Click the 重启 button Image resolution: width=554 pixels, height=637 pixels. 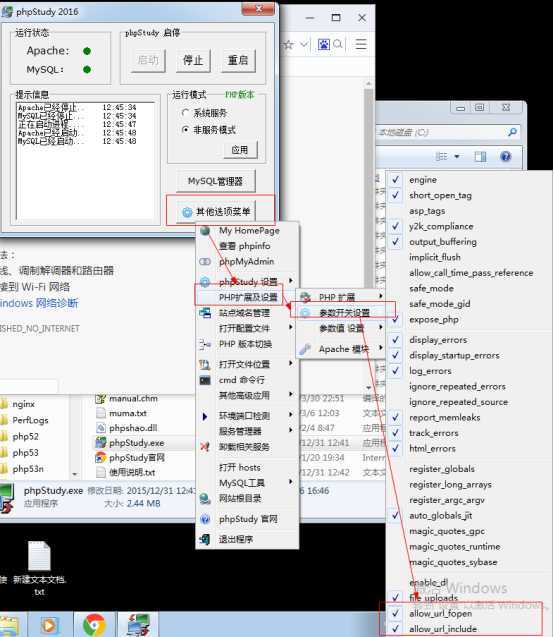tap(238, 61)
